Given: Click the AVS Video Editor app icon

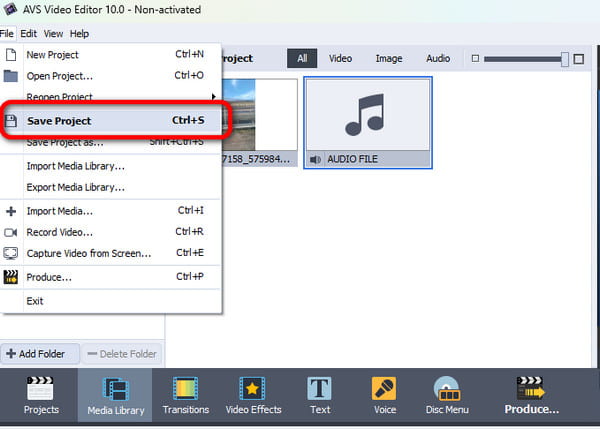Looking at the screenshot, I should 10,9.
